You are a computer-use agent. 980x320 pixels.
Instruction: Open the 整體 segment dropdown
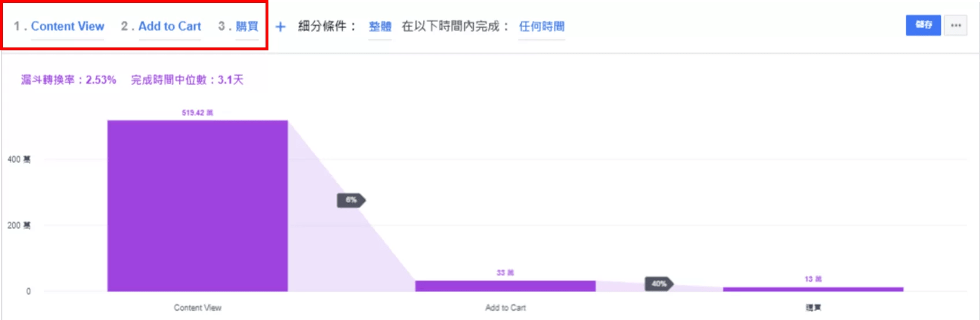point(380,26)
